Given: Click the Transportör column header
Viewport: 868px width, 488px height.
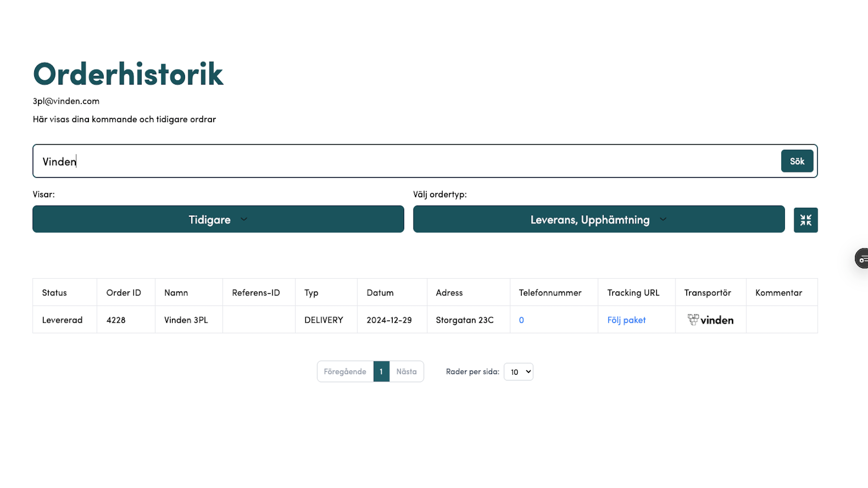Looking at the screenshot, I should pyautogui.click(x=711, y=292).
